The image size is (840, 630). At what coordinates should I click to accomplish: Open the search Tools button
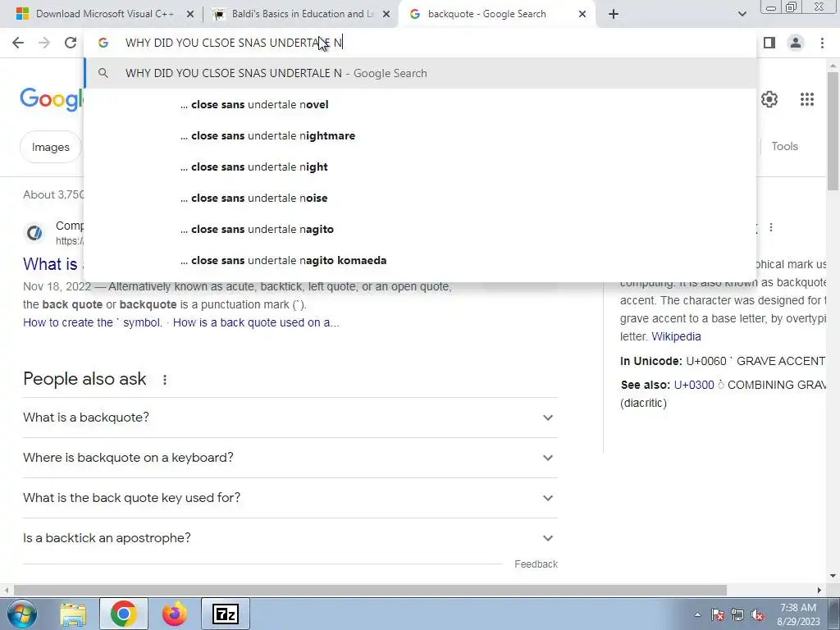click(784, 146)
